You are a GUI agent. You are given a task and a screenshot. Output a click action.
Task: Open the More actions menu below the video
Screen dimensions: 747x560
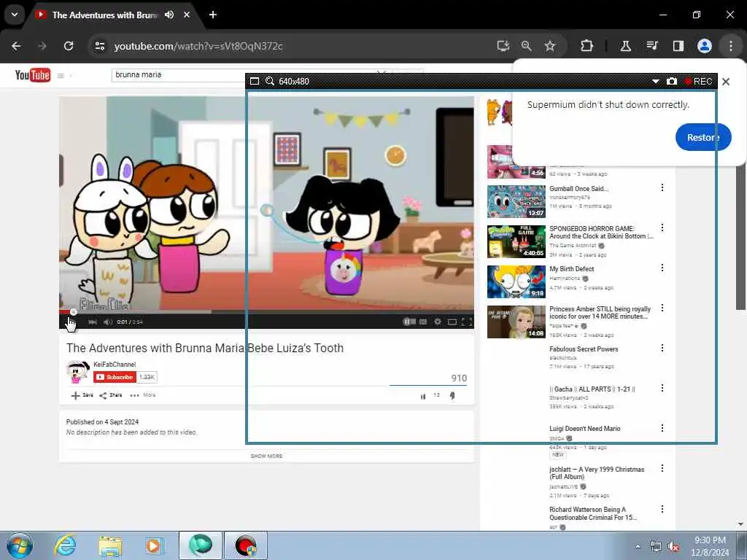point(142,395)
